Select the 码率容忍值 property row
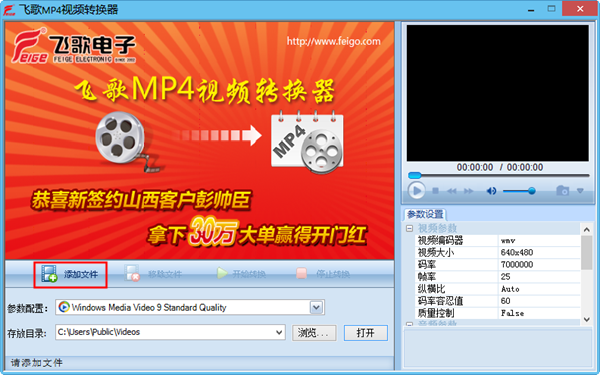 coord(498,301)
